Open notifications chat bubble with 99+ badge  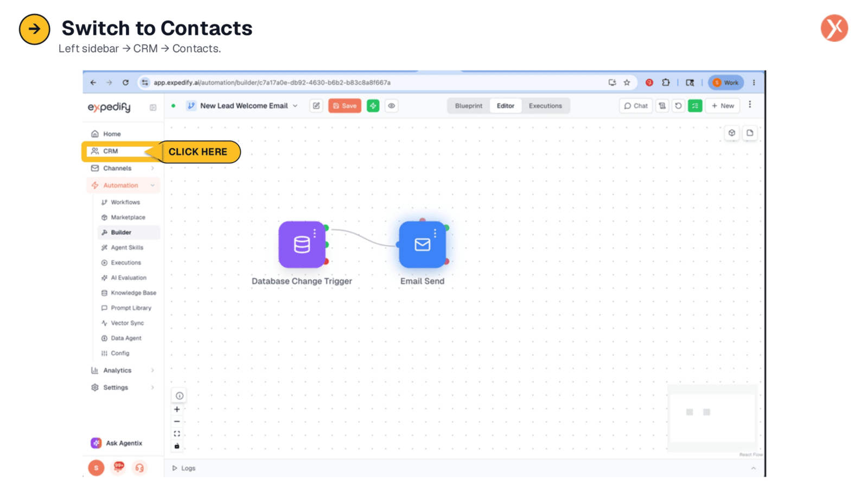point(118,467)
